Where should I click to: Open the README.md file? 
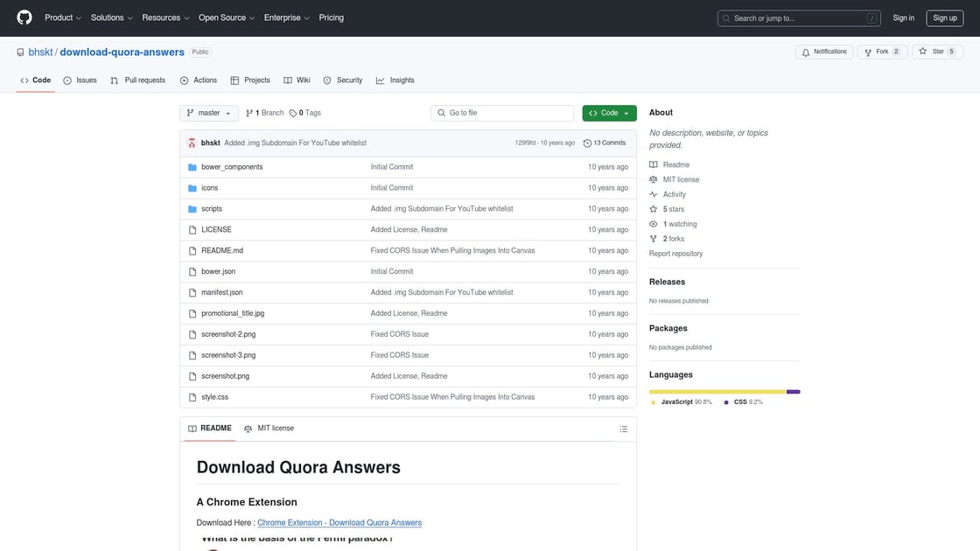222,250
